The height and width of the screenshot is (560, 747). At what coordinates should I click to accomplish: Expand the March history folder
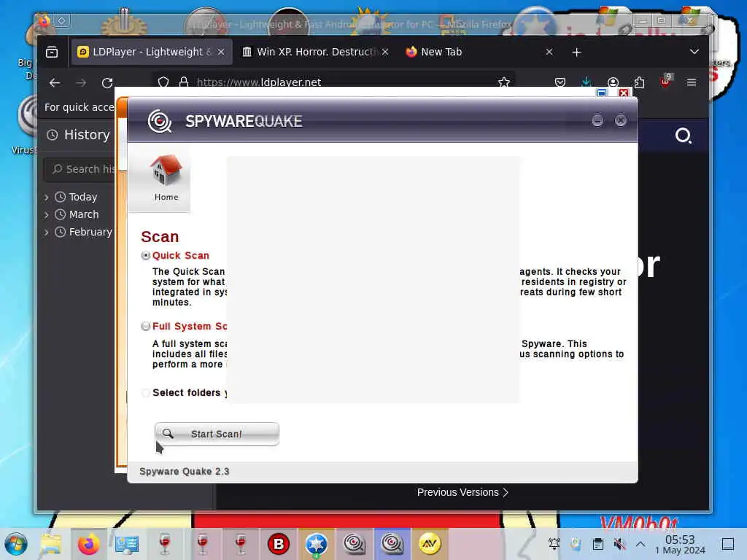(x=46, y=215)
